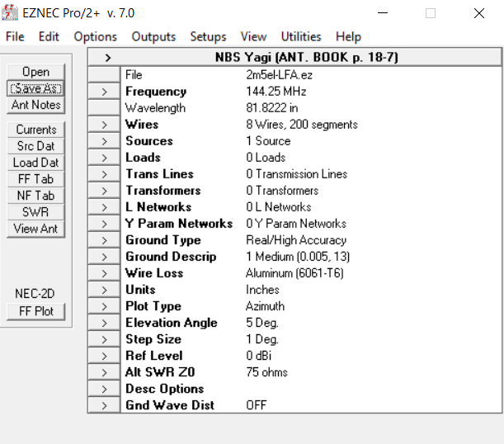504x444 pixels.
Task: Show the Currents data
Action: click(35, 130)
